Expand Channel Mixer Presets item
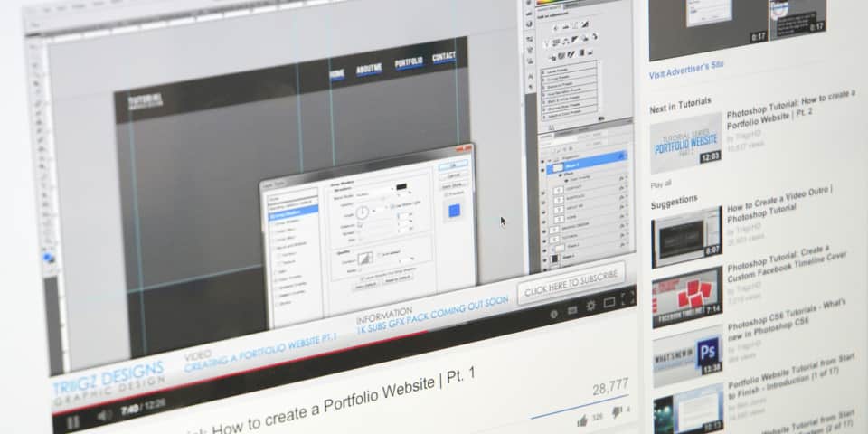Viewport: 868px width, 434px height. 569,103
